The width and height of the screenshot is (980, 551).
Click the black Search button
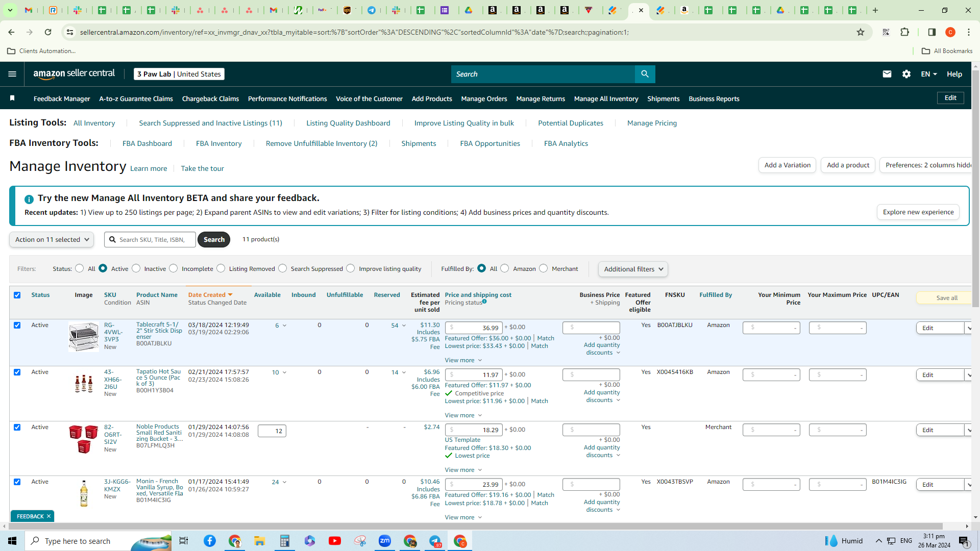click(x=214, y=239)
